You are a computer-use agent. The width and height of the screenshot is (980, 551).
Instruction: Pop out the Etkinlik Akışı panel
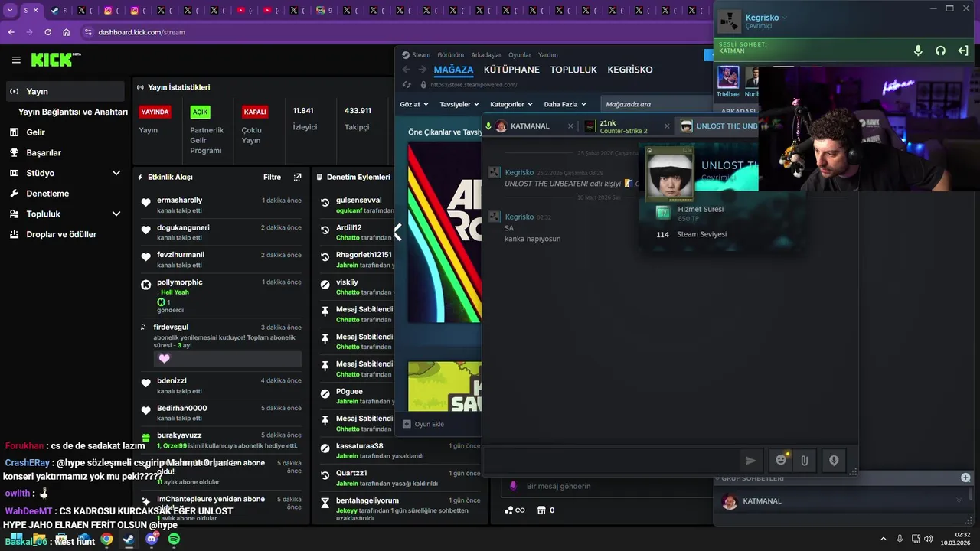tap(298, 177)
